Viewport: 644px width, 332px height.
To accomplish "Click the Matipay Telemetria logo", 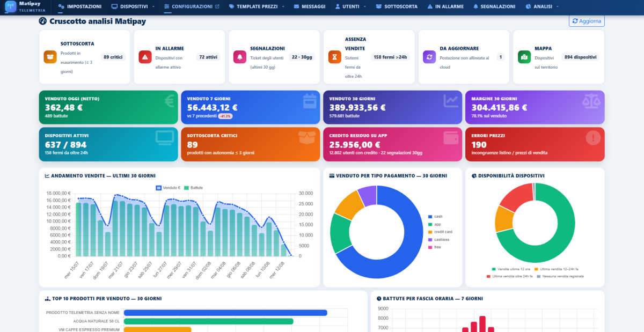I will (x=26, y=6).
